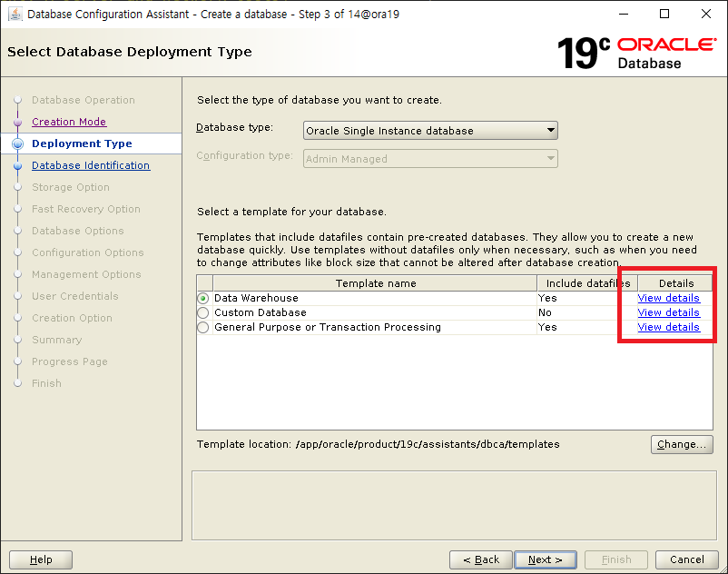Select the Data Warehouse template radio button
Screen dimensions: 728x574
coord(203,298)
